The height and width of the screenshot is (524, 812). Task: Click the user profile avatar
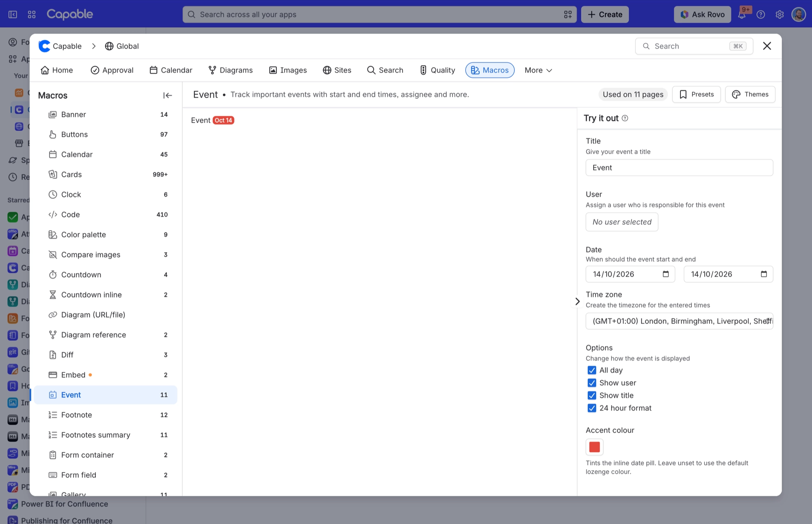pos(799,14)
